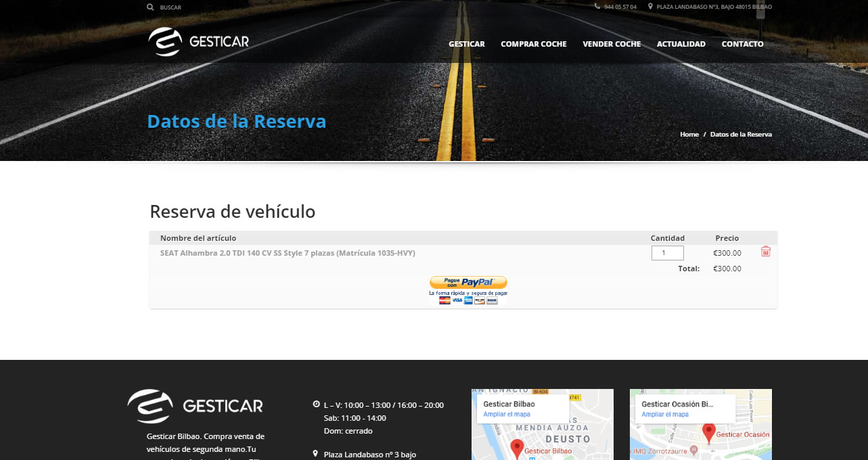Click the Home breadcrumb link
The image size is (868, 460).
(689, 135)
